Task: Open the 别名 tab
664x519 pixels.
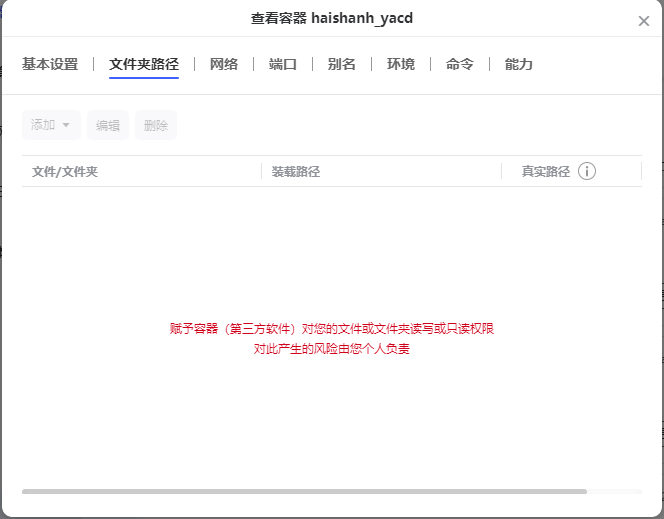Action: click(x=342, y=64)
